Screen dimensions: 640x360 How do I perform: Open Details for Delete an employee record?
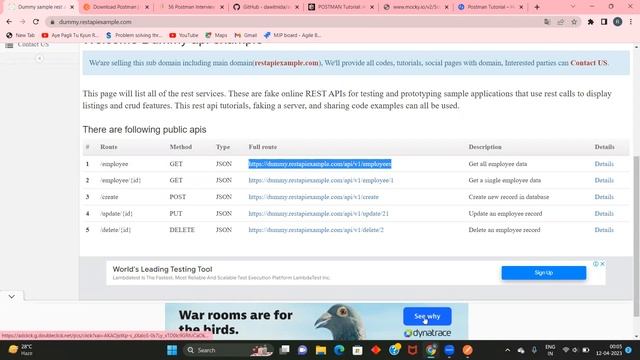[604, 230]
